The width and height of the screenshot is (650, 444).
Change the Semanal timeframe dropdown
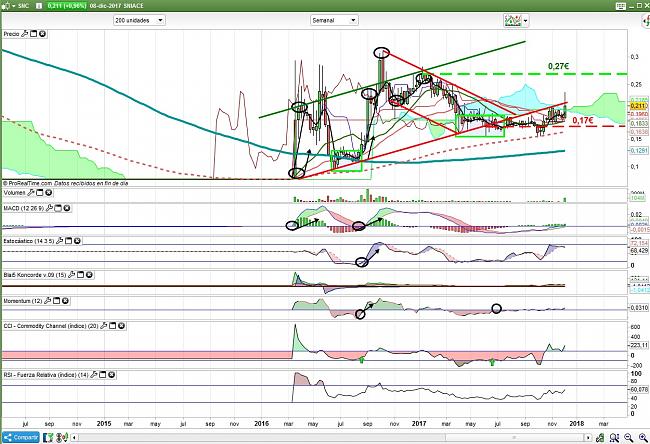pos(334,20)
